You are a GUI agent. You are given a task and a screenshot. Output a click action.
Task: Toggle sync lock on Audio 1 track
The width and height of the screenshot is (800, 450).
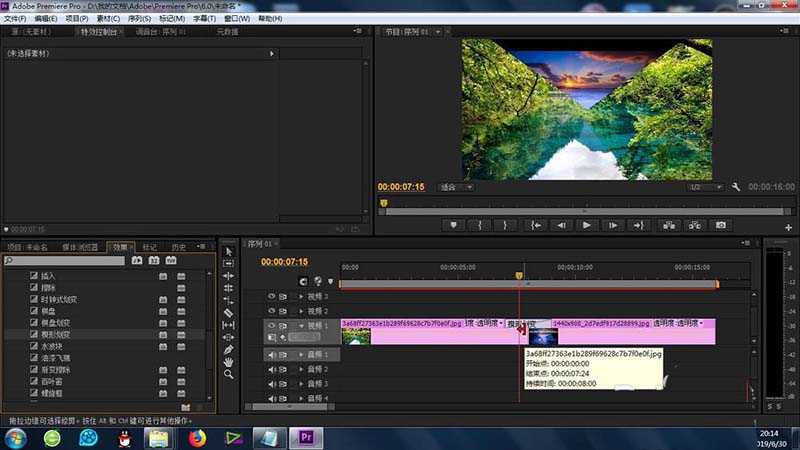(283, 355)
